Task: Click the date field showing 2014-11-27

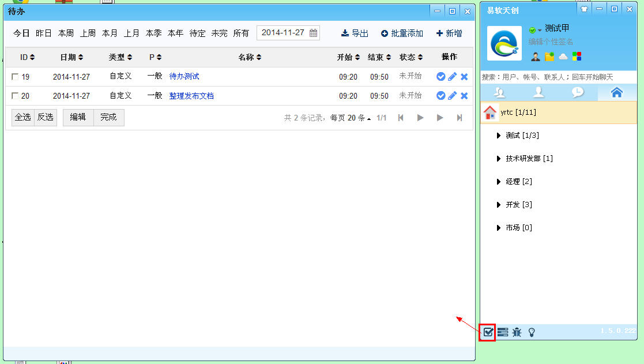Action: (x=283, y=33)
